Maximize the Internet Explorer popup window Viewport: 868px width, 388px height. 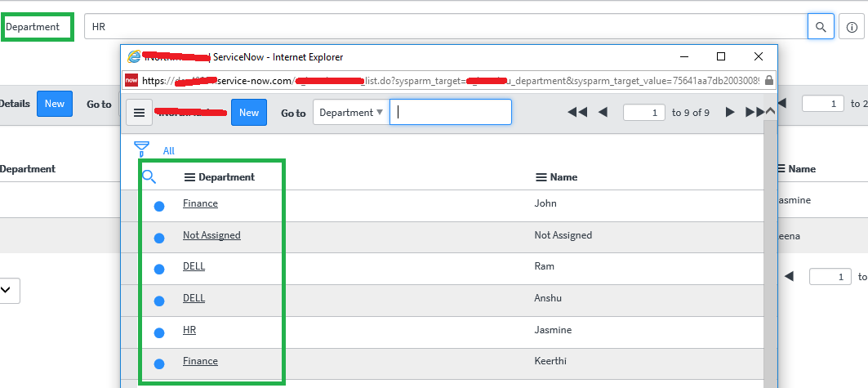tap(721, 56)
